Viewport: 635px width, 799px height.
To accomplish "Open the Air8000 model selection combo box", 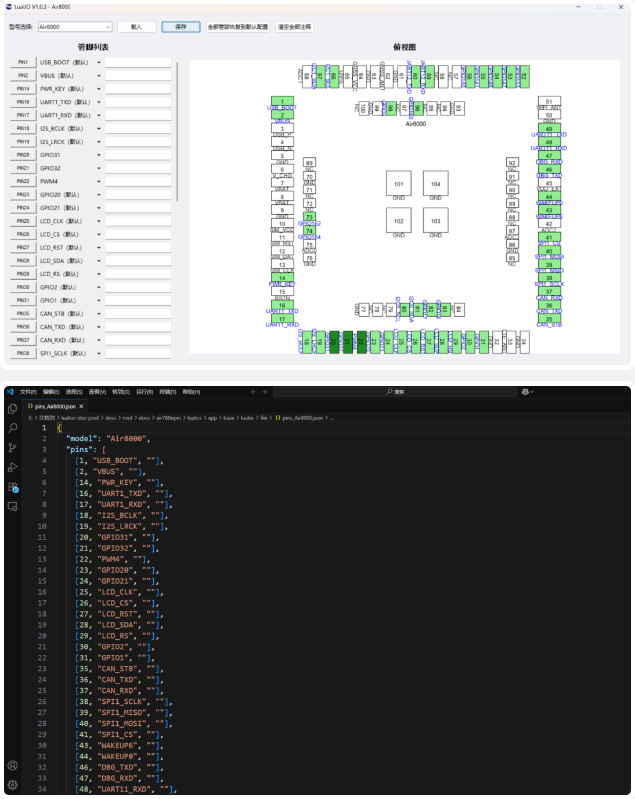I will tap(75, 26).
